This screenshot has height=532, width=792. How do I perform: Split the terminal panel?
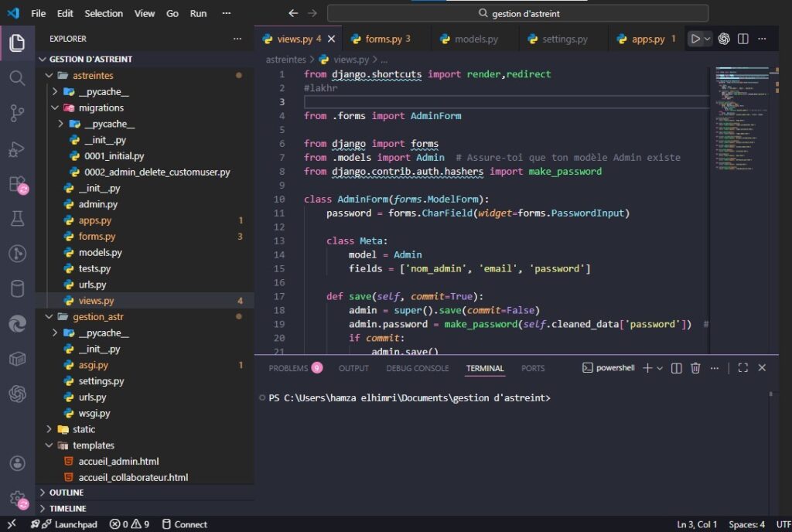[x=676, y=368]
